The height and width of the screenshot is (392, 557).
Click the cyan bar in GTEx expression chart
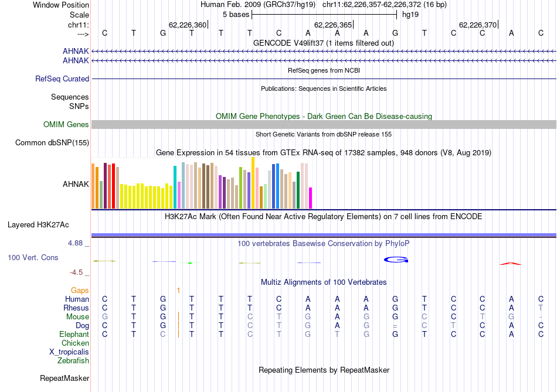(175, 187)
